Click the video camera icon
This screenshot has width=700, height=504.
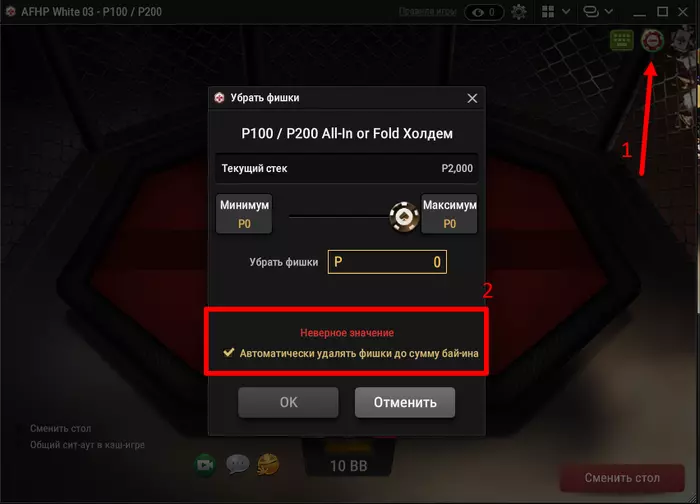[205, 465]
